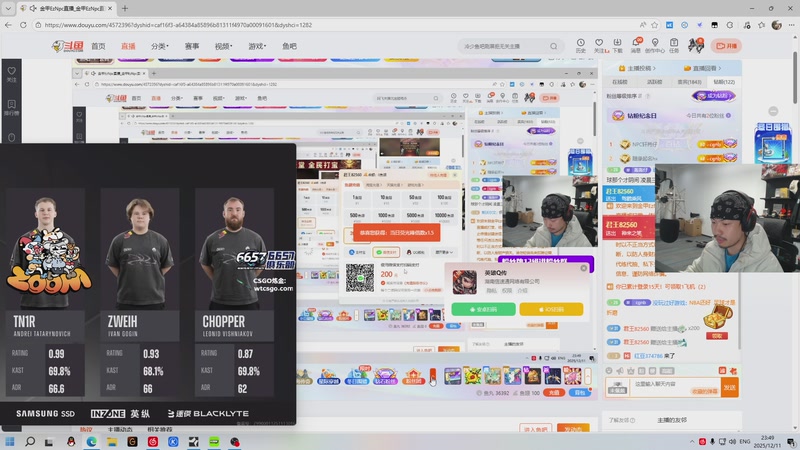This screenshot has height=450, width=800.
Task: Open the 鱼吧 navigation item
Action: click(289, 46)
